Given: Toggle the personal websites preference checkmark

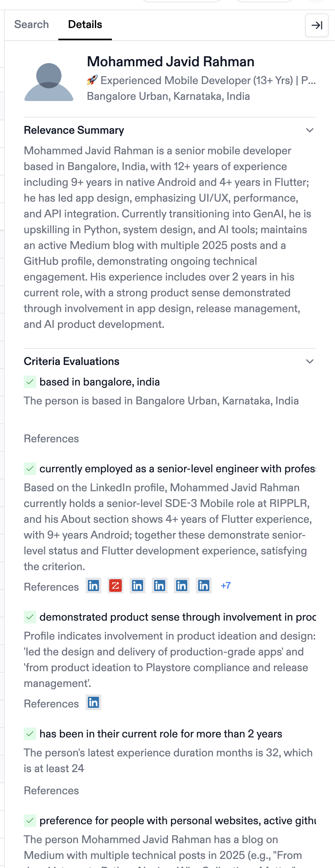Looking at the screenshot, I should click(30, 821).
